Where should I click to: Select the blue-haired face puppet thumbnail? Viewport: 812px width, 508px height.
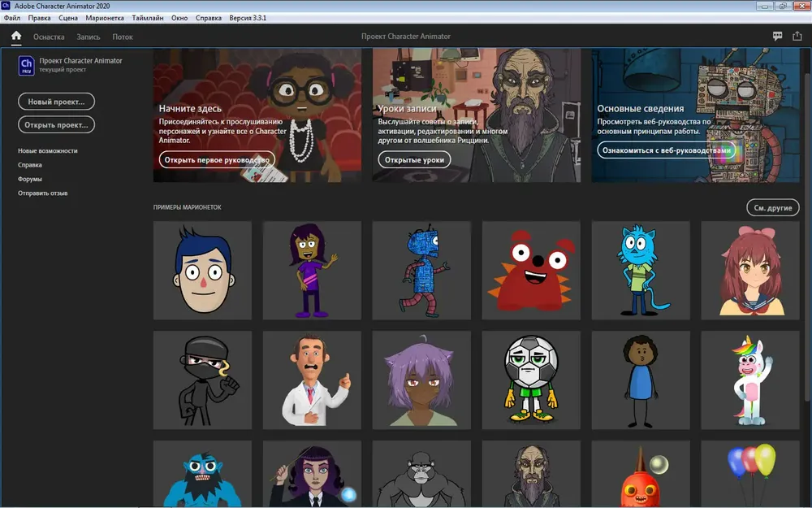pos(202,271)
